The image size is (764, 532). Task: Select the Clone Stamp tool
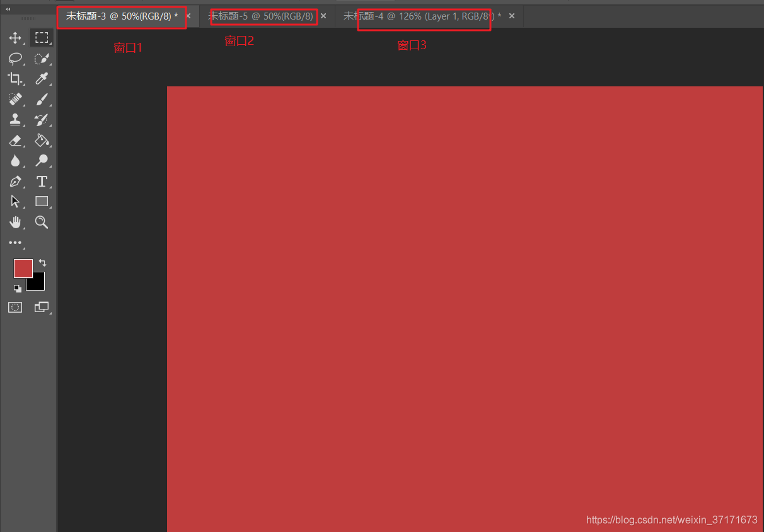point(15,120)
